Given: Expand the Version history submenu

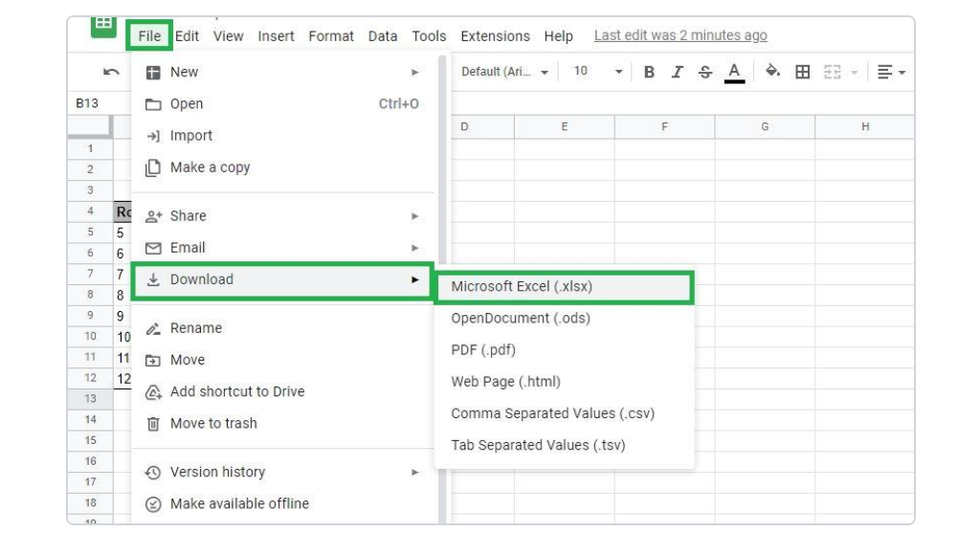Looking at the screenshot, I should point(283,473).
